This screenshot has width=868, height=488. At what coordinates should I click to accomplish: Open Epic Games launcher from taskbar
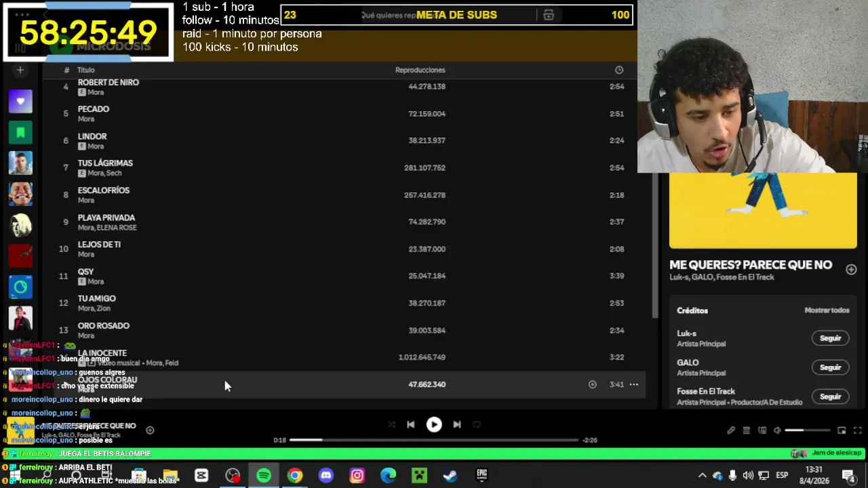point(481,476)
